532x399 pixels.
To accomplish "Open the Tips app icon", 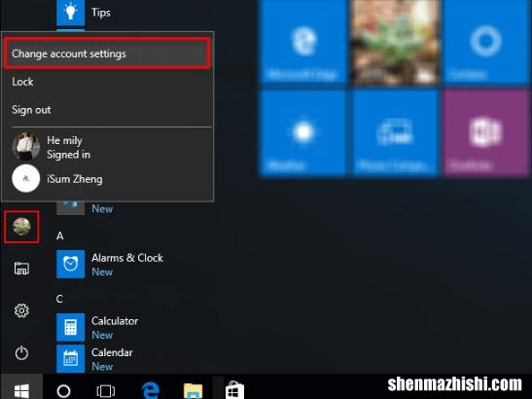I will tap(70, 13).
